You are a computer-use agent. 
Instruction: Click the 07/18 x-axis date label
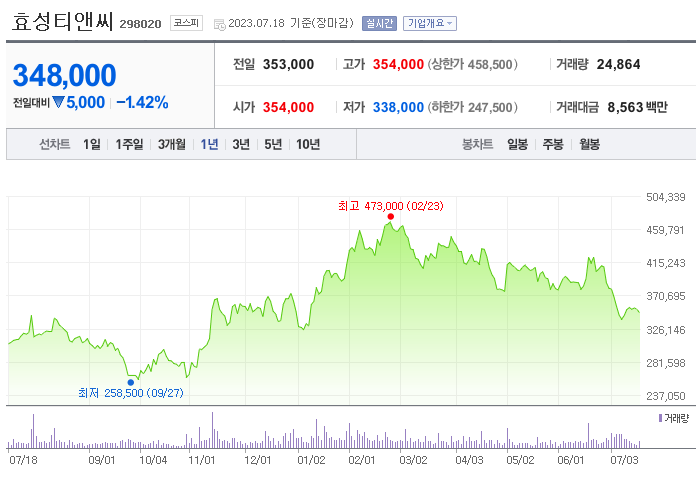tap(24, 460)
